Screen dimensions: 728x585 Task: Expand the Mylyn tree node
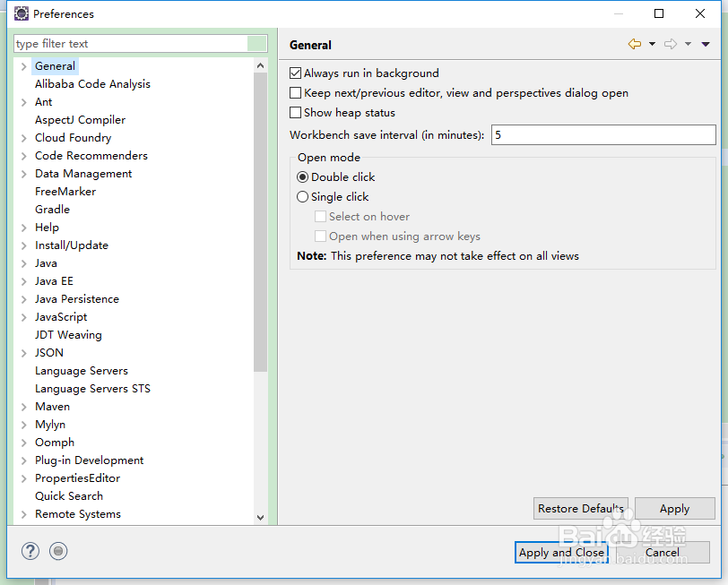click(23, 425)
